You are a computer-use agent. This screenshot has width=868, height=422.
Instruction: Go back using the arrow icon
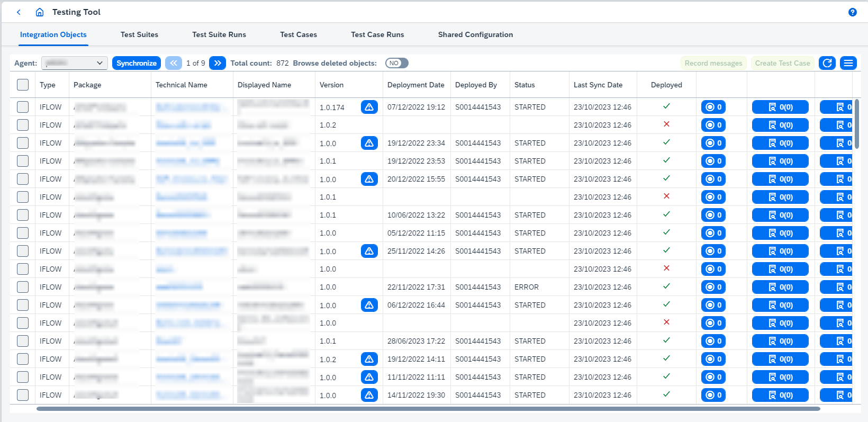[x=19, y=12]
